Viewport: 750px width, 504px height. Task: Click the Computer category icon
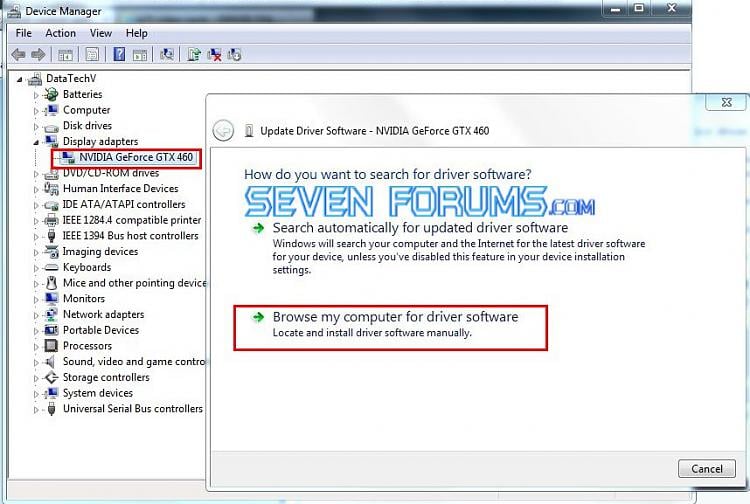pyautogui.click(x=51, y=110)
